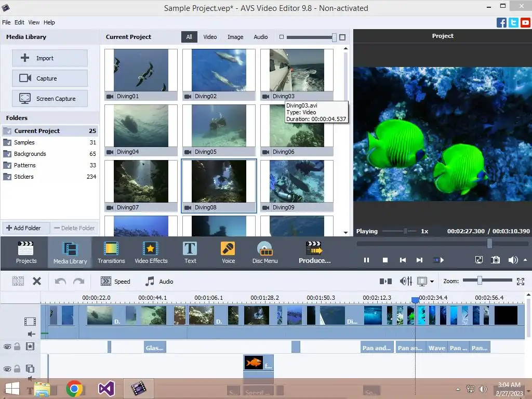
Task: Open the File menu
Action: (6, 22)
